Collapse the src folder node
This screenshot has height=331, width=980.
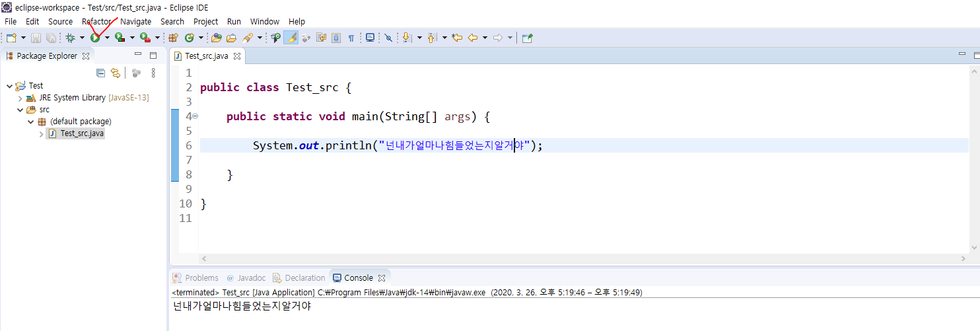point(20,110)
